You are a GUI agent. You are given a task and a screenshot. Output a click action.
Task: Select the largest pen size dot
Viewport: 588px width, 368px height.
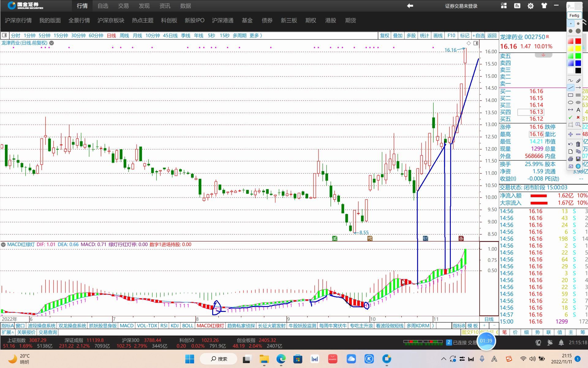pos(578,31)
